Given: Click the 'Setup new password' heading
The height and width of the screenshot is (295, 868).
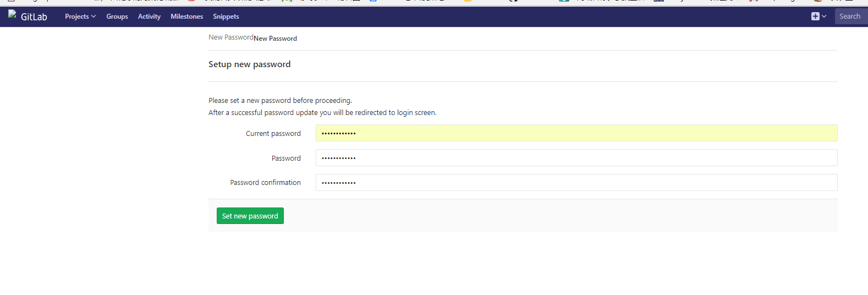Looking at the screenshot, I should click(249, 64).
